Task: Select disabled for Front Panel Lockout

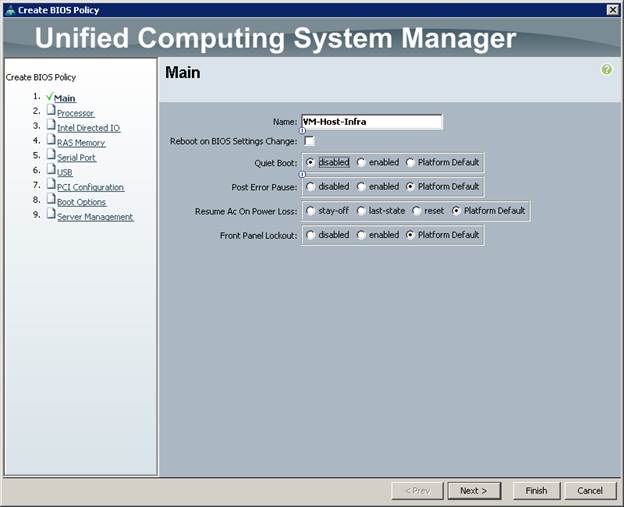Action: click(310, 235)
